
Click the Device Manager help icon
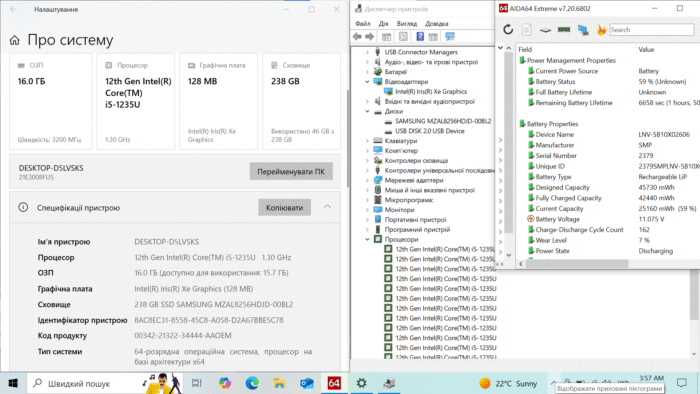(x=420, y=37)
